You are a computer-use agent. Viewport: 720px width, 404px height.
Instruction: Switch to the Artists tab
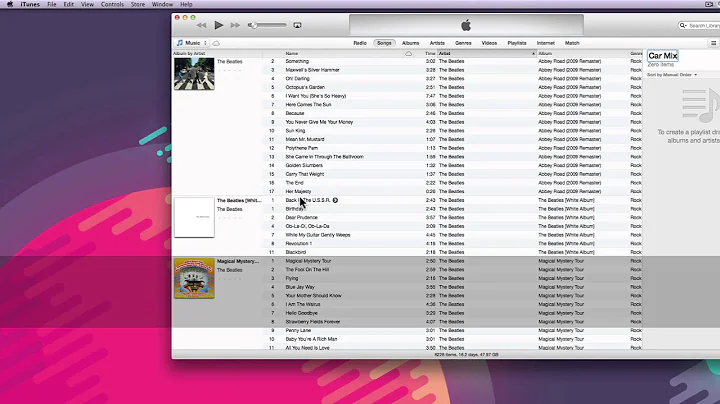(x=437, y=43)
